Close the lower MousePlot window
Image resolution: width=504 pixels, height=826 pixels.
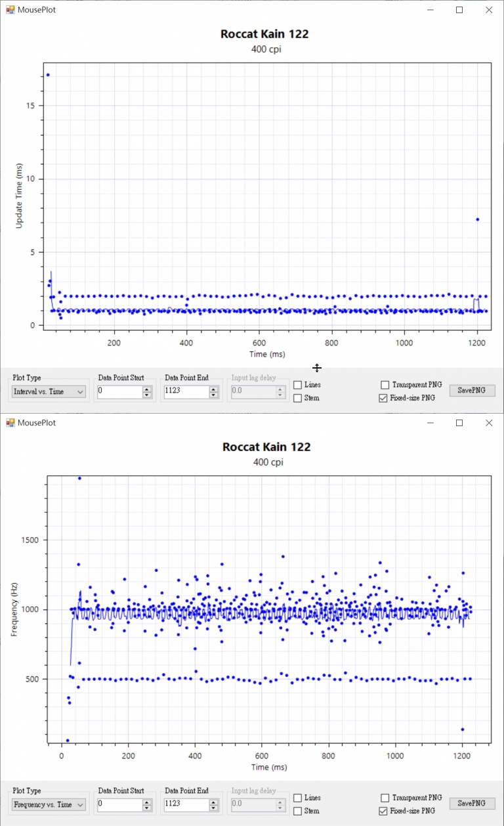coord(489,423)
